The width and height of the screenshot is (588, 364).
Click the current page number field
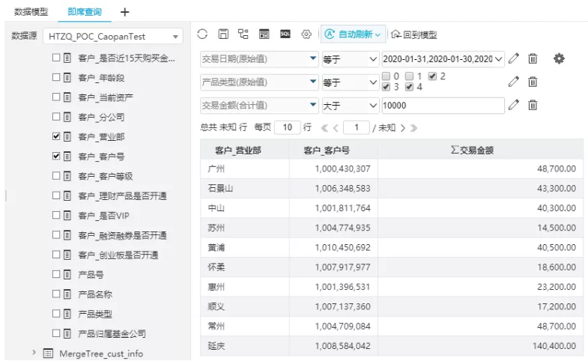(x=357, y=127)
